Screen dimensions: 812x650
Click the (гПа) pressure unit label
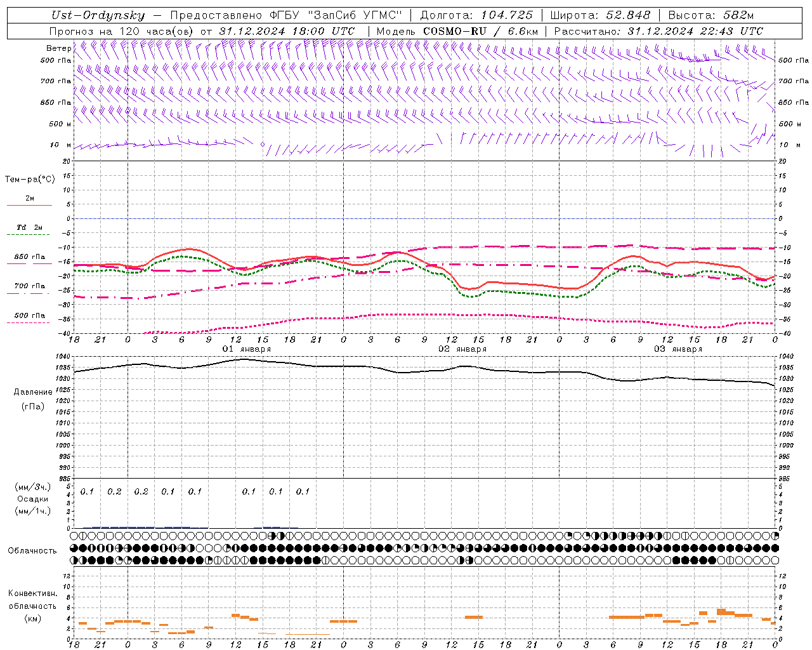(33, 407)
